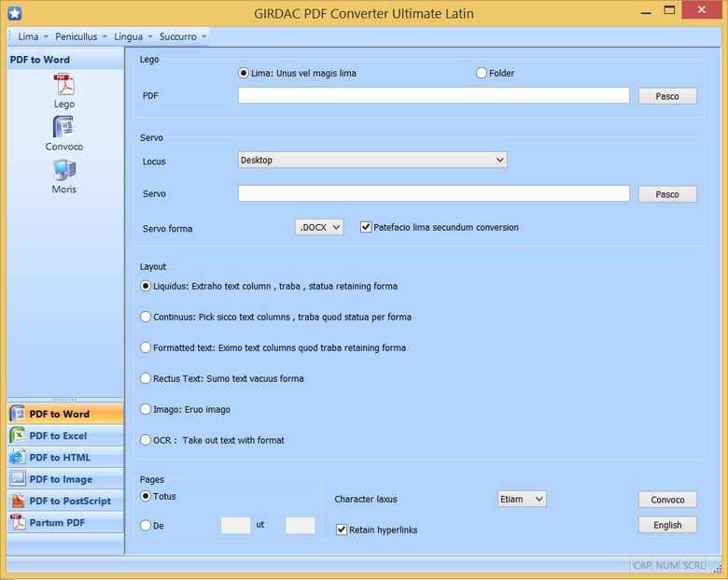Select the Folder radio button
Screen dimensions: 728x580
482,73
